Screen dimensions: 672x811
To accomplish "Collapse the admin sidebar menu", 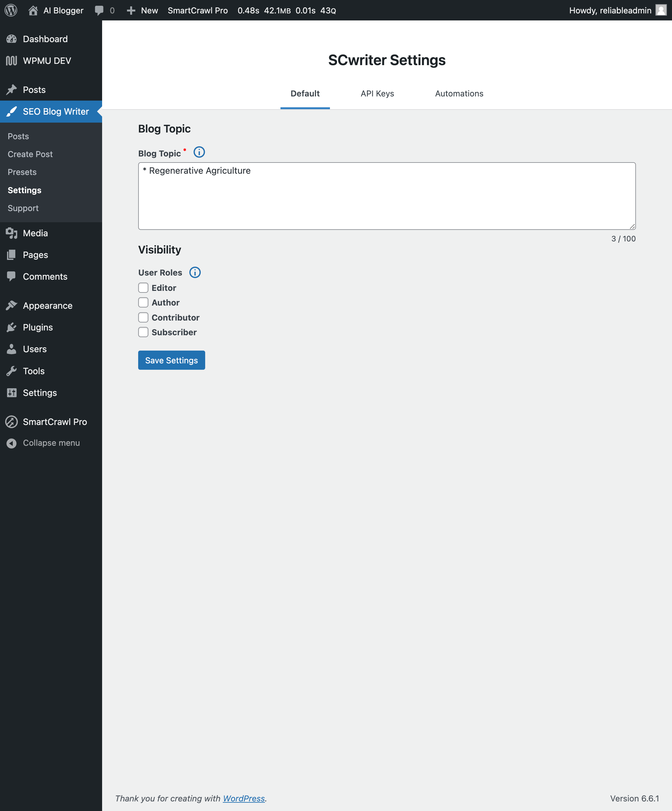I will (51, 443).
